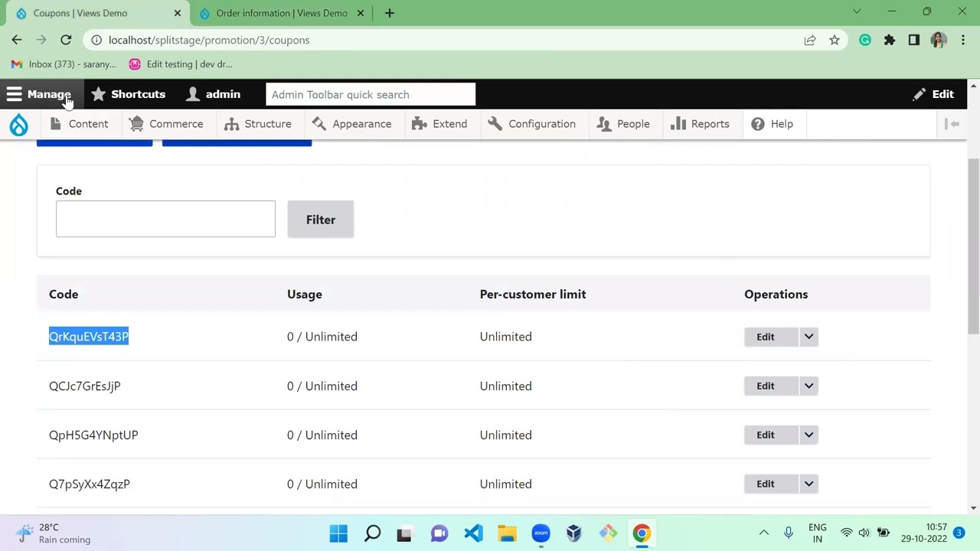Open tab search chevron in title bar
The width and height of the screenshot is (980, 551).
point(857,11)
